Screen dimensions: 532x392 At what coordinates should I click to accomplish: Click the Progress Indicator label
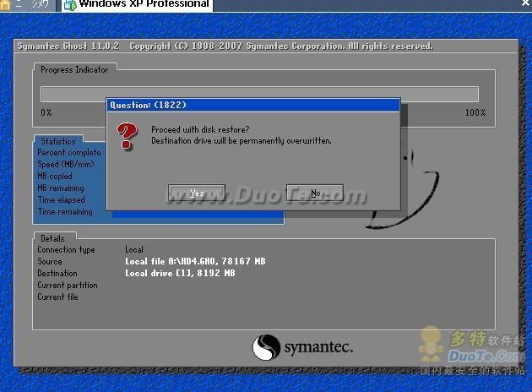(74, 69)
